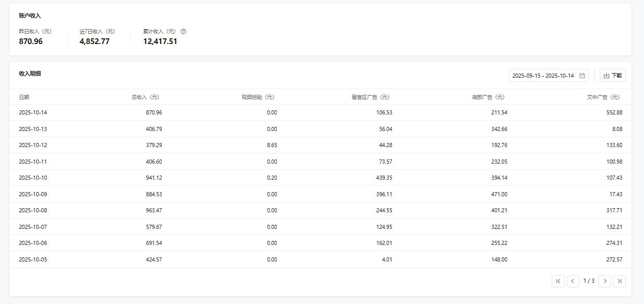644x304 pixels.
Task: Click the 累计收入 value 12,417.51
Action: [160, 41]
